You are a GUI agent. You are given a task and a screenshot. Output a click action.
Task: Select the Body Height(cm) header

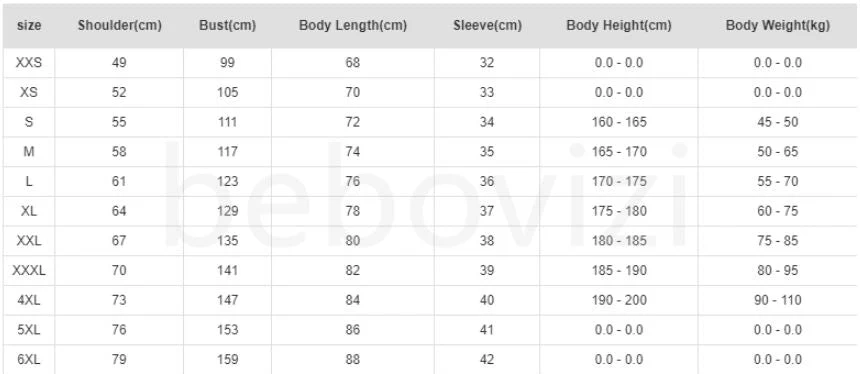coord(619,25)
